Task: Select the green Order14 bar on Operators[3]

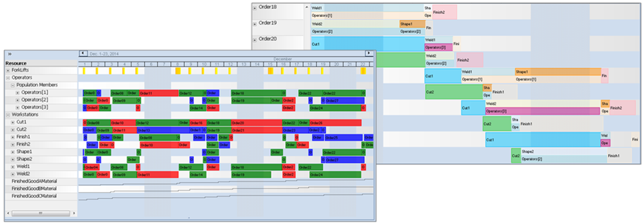Action: (x=197, y=108)
